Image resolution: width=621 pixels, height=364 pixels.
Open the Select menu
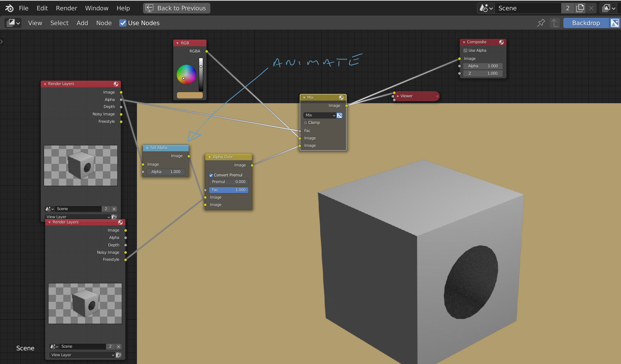tap(60, 23)
